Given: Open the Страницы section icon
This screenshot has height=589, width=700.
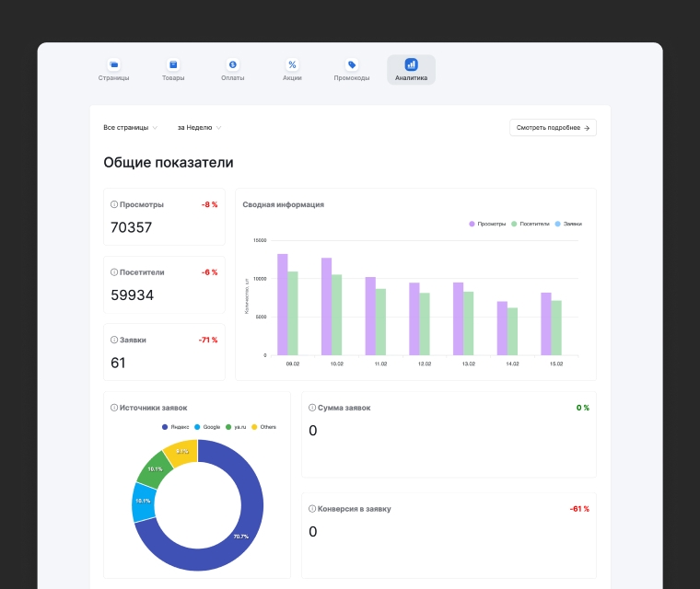Looking at the screenshot, I should [x=114, y=64].
